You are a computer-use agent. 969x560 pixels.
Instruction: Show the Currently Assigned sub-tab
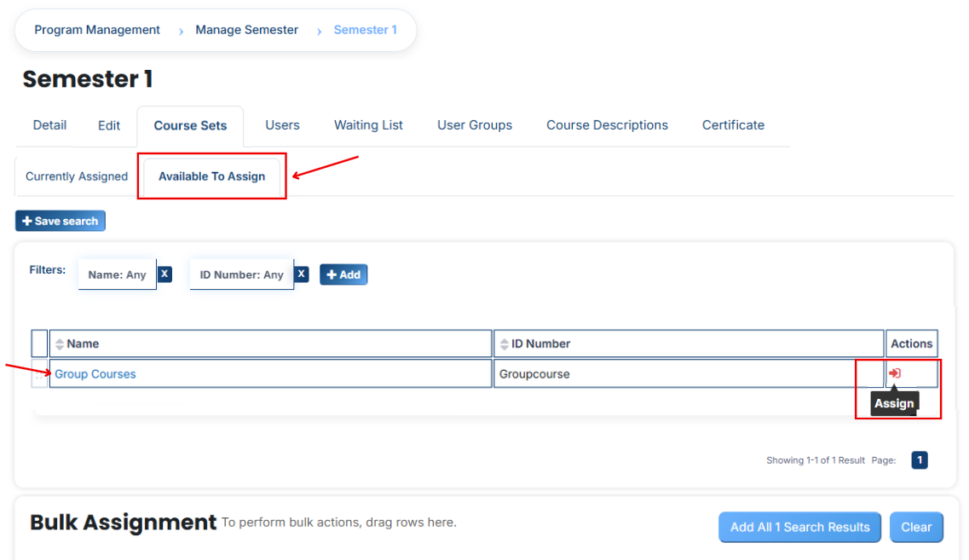(x=77, y=176)
